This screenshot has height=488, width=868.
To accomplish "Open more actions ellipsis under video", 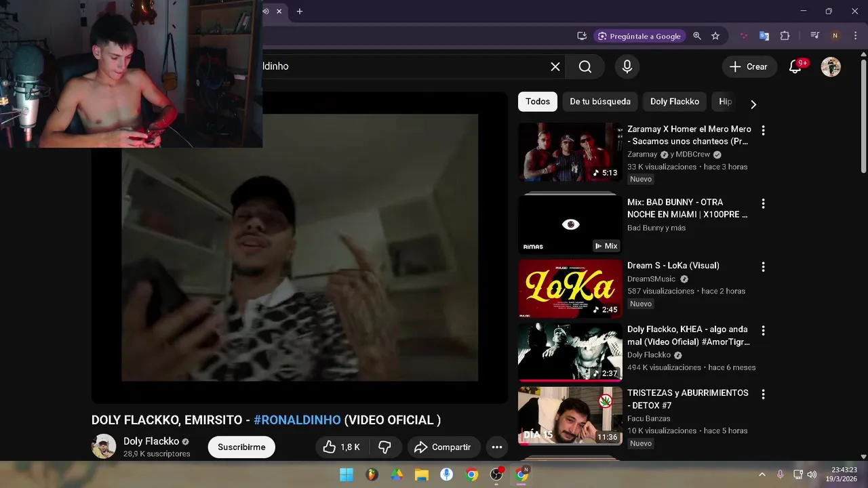I will coord(497,447).
